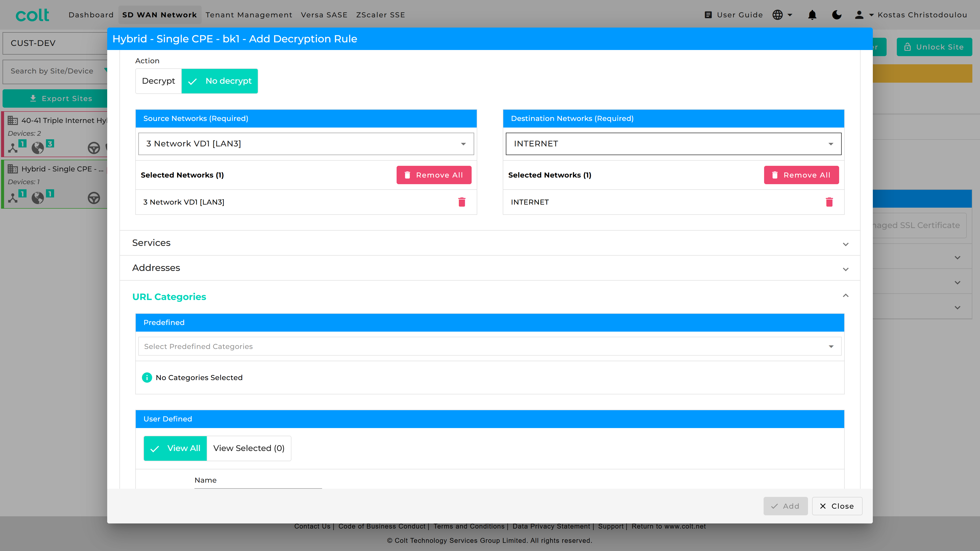This screenshot has height=551, width=980.
Task: Select the Hybrid - Single CPE site name
Action: [x=62, y=169]
